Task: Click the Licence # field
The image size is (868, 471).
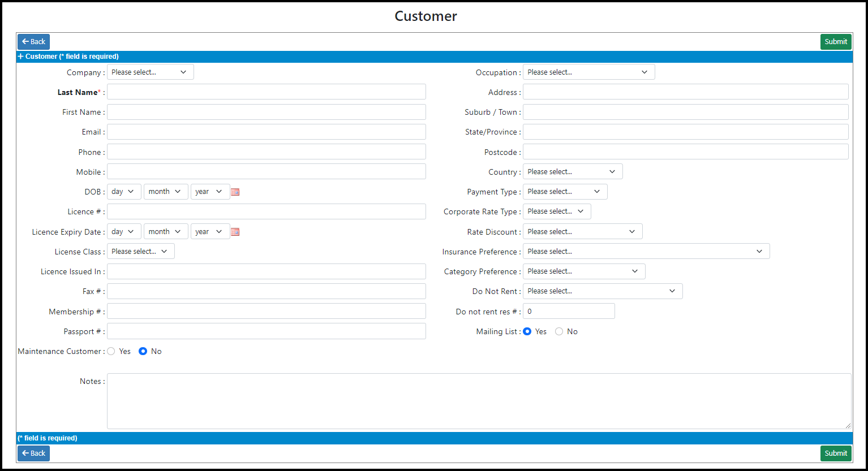Action: [267, 211]
